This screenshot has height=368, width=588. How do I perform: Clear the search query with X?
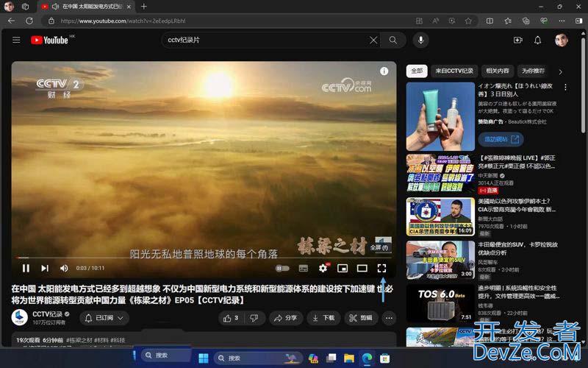pos(373,40)
